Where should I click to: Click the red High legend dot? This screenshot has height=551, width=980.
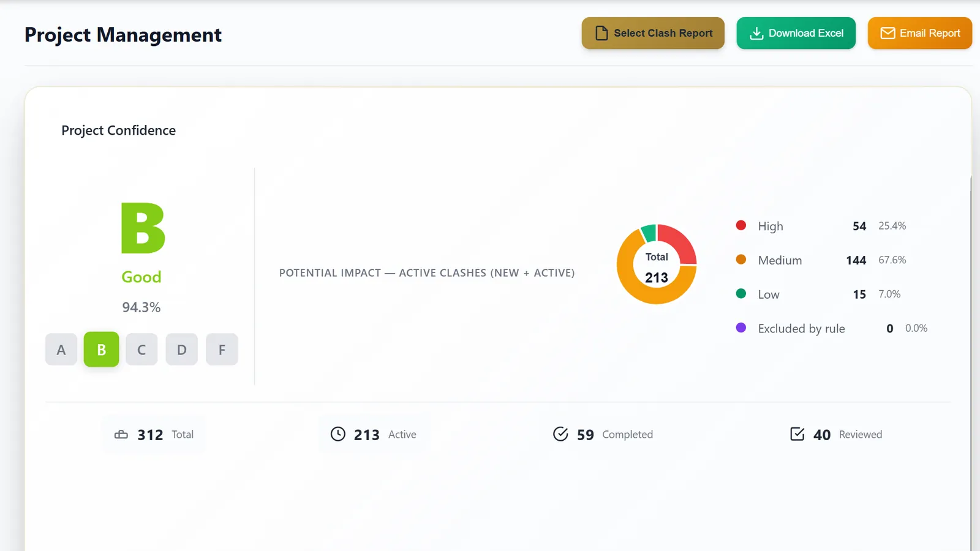[741, 225]
